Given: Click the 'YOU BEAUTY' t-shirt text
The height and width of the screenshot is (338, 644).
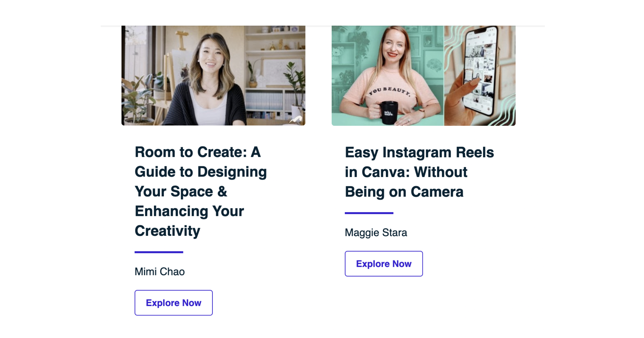Looking at the screenshot, I should [390, 91].
